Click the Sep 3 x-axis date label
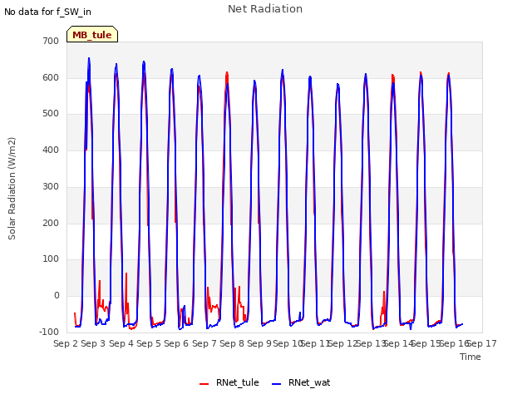 pyautogui.click(x=93, y=343)
